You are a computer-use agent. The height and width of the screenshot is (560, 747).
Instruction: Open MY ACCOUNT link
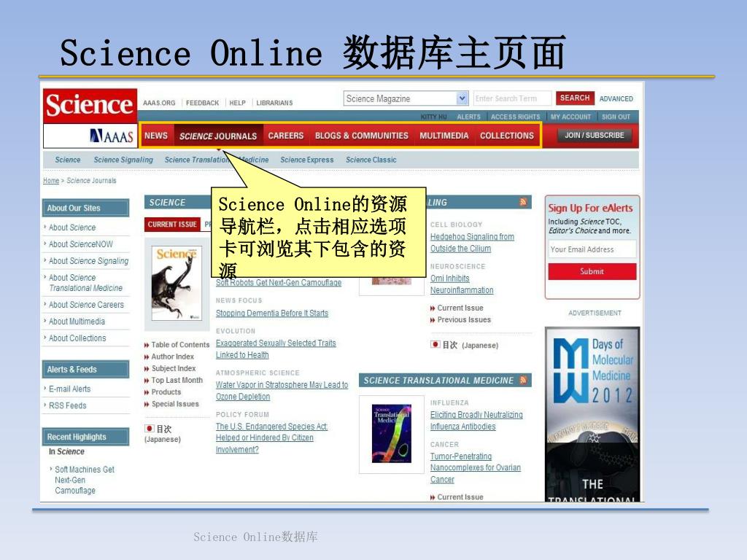[570, 117]
